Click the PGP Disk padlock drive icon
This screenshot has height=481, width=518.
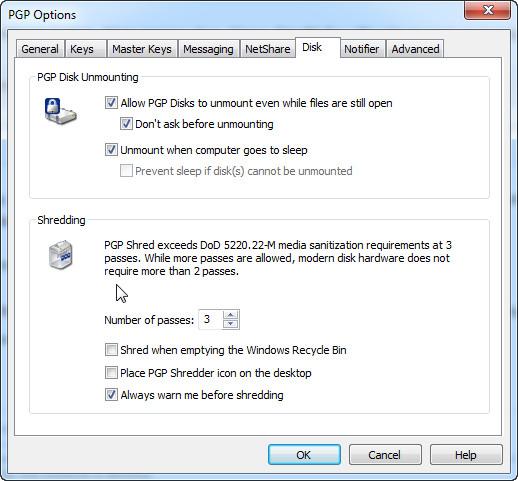coord(60,111)
